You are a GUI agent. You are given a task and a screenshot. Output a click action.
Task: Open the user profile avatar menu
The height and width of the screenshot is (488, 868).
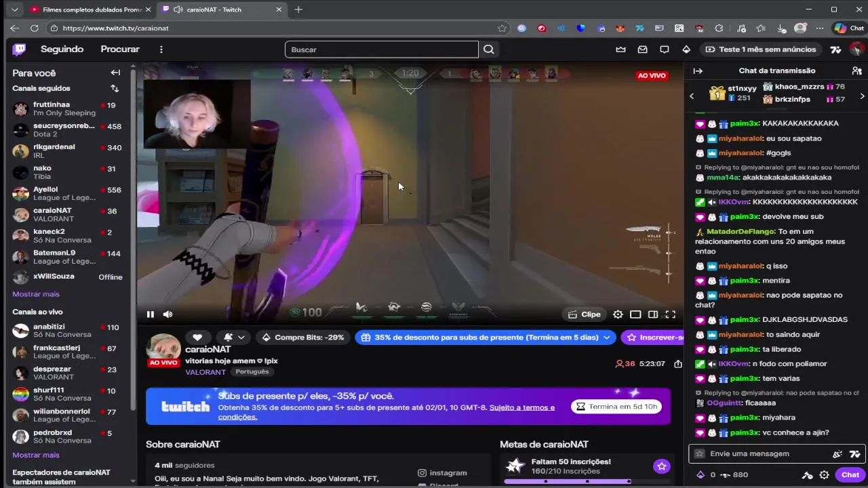click(857, 49)
